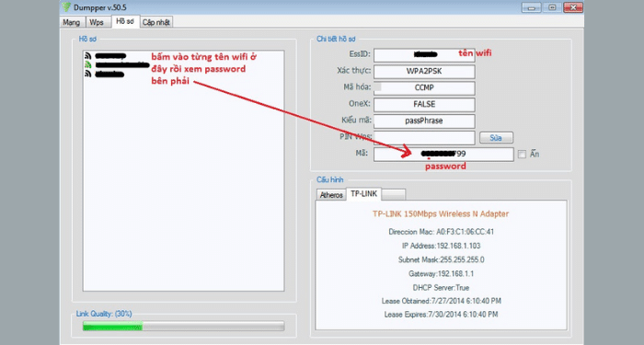644x345 pixels.
Task: Select the TP-LINK adapter tab
Action: pos(364,194)
